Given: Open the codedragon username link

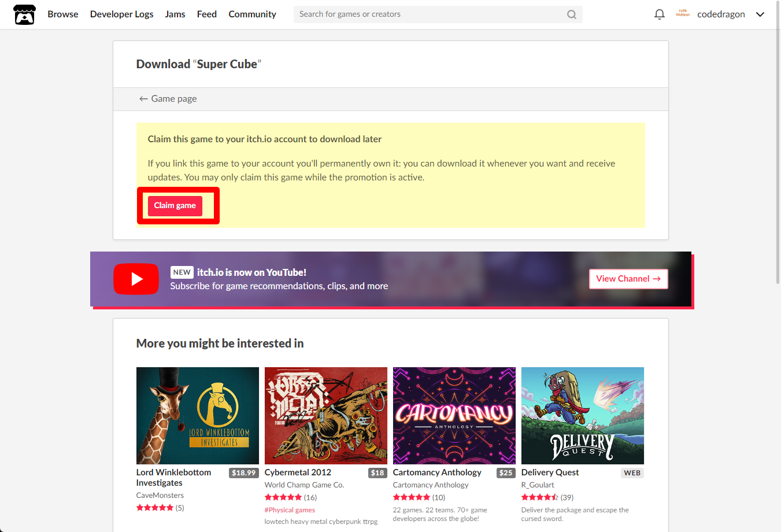Looking at the screenshot, I should pos(721,14).
